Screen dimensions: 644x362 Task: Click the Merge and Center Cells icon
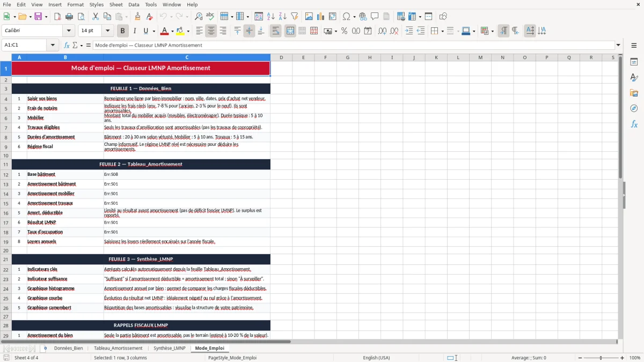pos(290,31)
